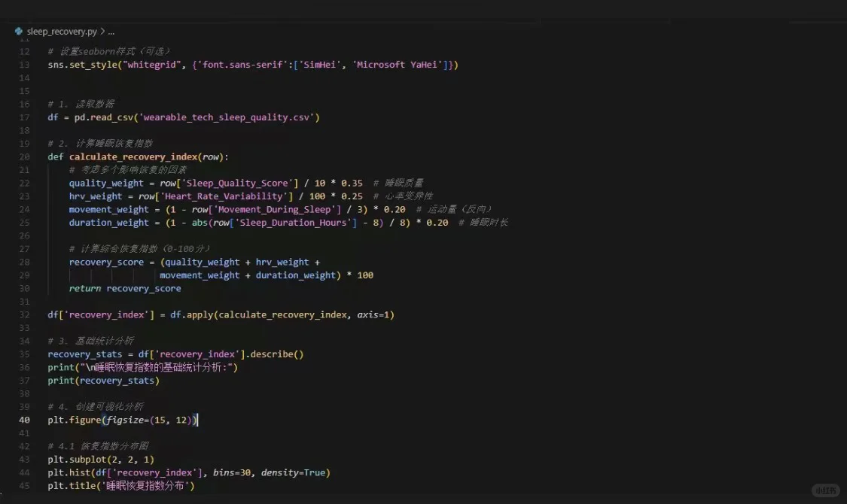This screenshot has width=847, height=504.
Task: Click the abs function call on line 25
Action: click(x=200, y=223)
